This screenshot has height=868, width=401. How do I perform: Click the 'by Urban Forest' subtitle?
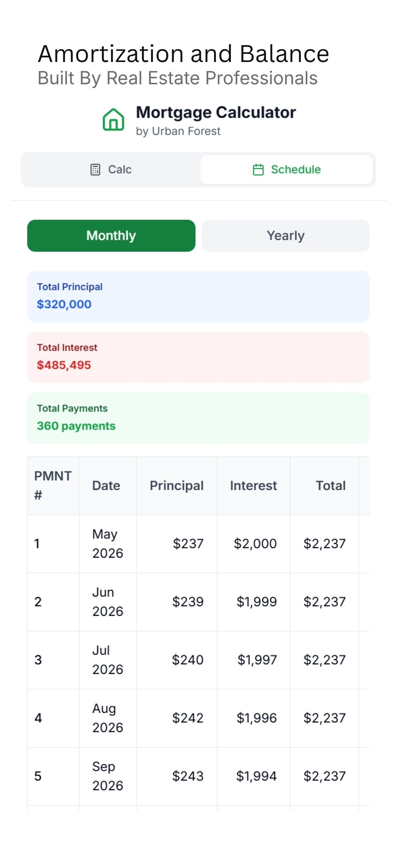[x=178, y=131]
